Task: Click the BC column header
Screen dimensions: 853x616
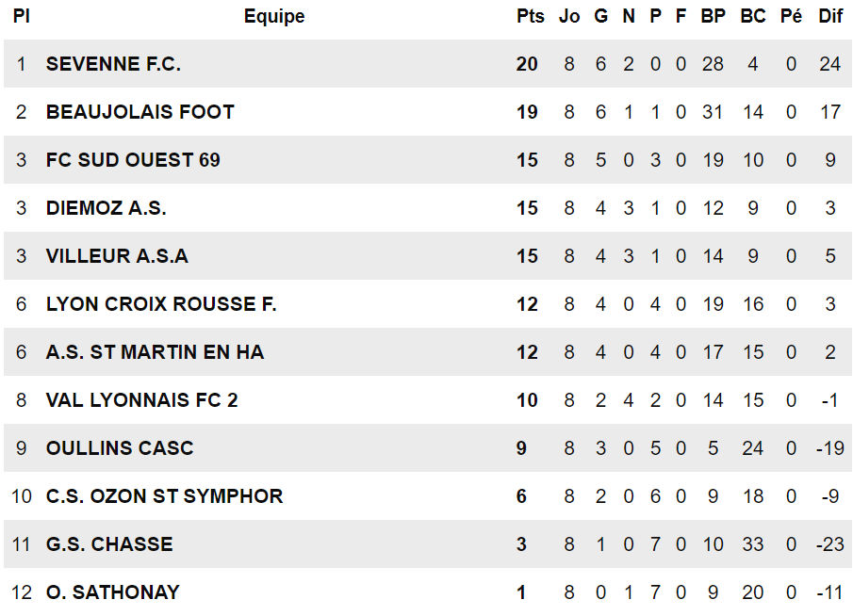Action: pyautogui.click(x=753, y=16)
